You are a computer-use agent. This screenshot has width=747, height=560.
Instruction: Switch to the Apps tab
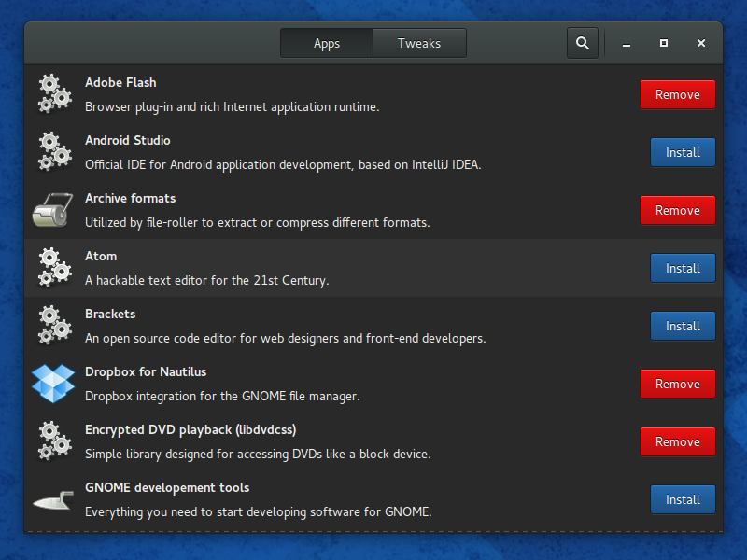coord(327,43)
